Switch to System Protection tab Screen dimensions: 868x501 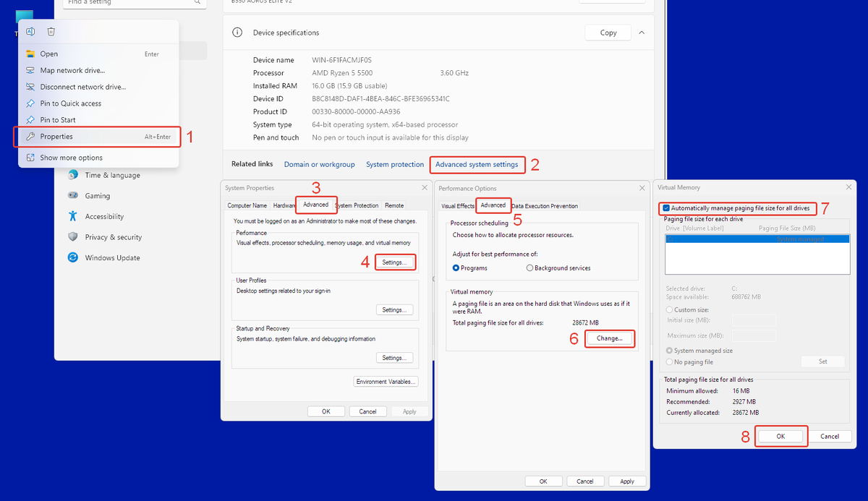[358, 205]
